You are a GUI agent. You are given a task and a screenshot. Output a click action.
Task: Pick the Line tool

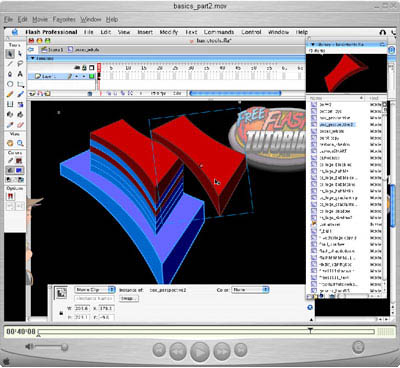[10, 64]
